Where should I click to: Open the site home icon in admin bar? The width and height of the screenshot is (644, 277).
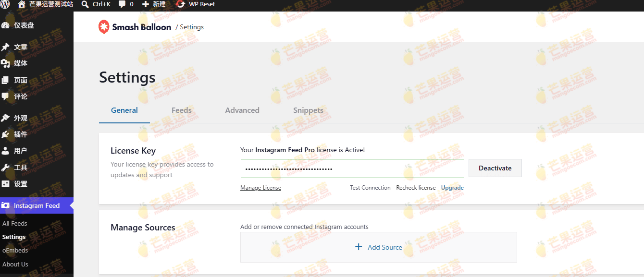[x=22, y=4]
